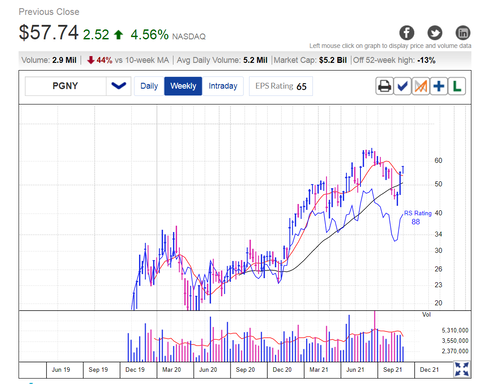
Task: Share chart via Twitter icon
Action: [x=435, y=33]
